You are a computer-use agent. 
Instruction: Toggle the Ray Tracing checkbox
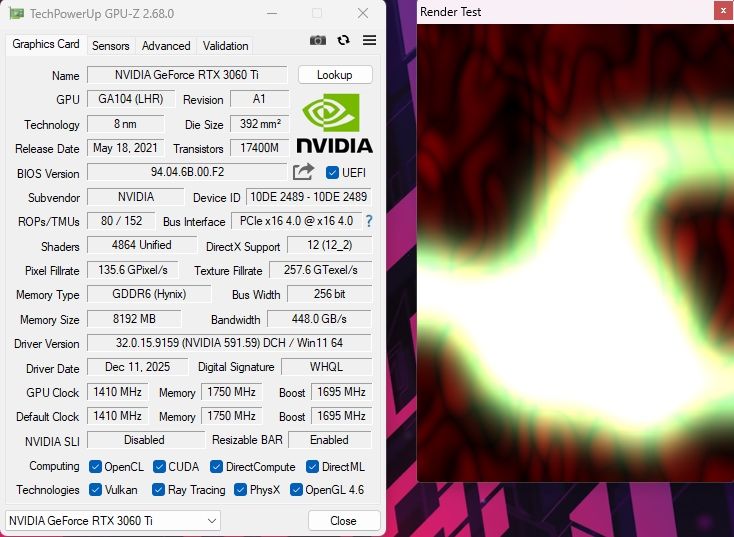[158, 490]
